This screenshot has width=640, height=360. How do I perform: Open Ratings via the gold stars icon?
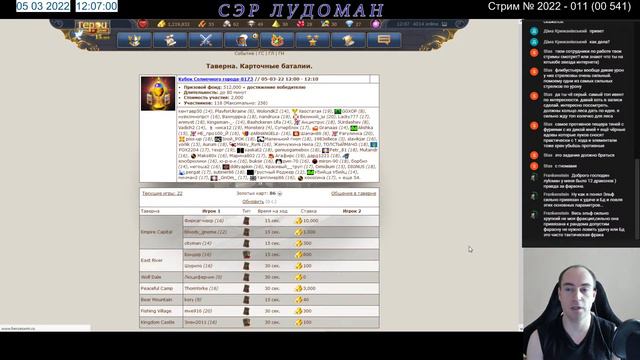[313, 40]
